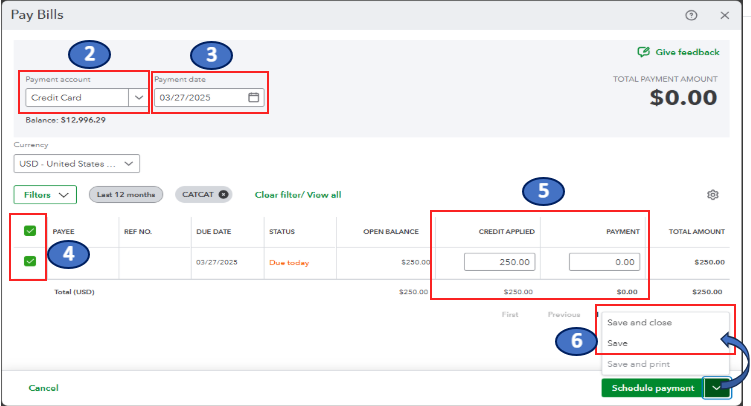Sort by the DUE DATE column header
751x406 pixels.
pyautogui.click(x=214, y=231)
